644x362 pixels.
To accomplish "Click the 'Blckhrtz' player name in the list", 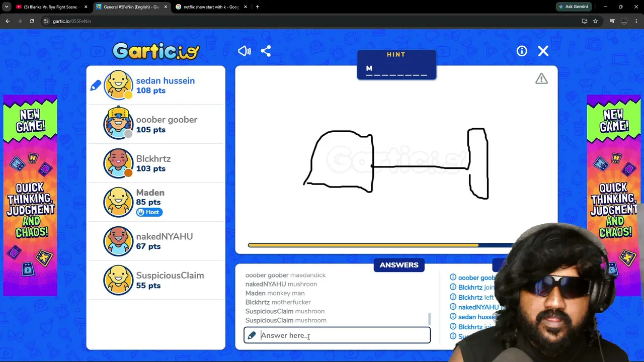I will point(153,158).
